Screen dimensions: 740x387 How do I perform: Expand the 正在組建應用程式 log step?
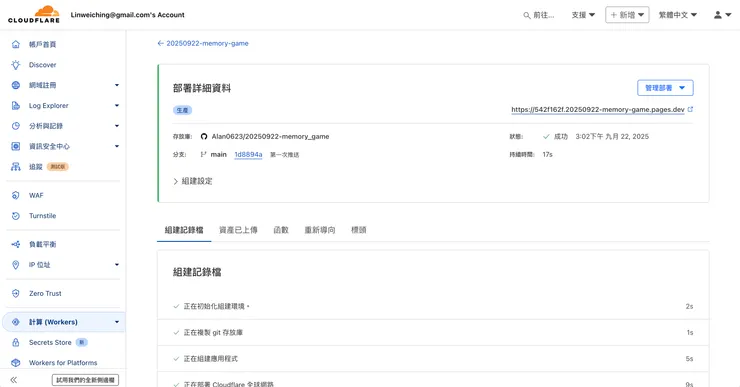(433, 359)
